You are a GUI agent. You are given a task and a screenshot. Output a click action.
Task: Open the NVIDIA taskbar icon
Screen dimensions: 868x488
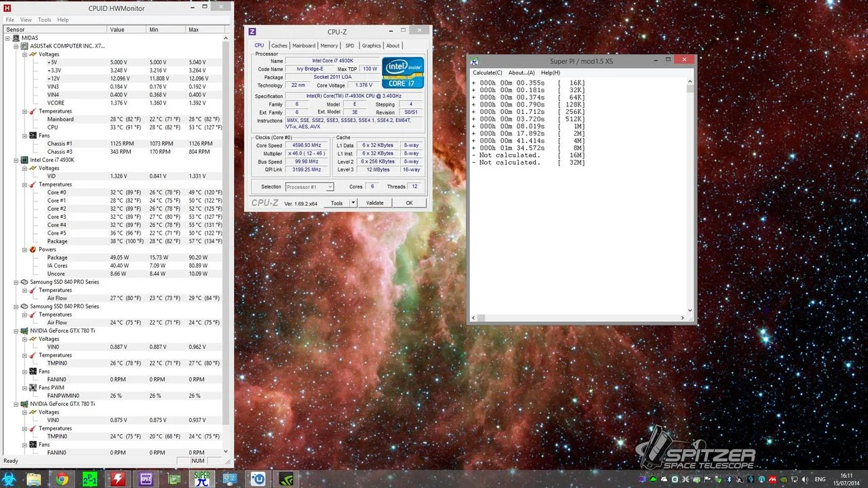tap(285, 479)
